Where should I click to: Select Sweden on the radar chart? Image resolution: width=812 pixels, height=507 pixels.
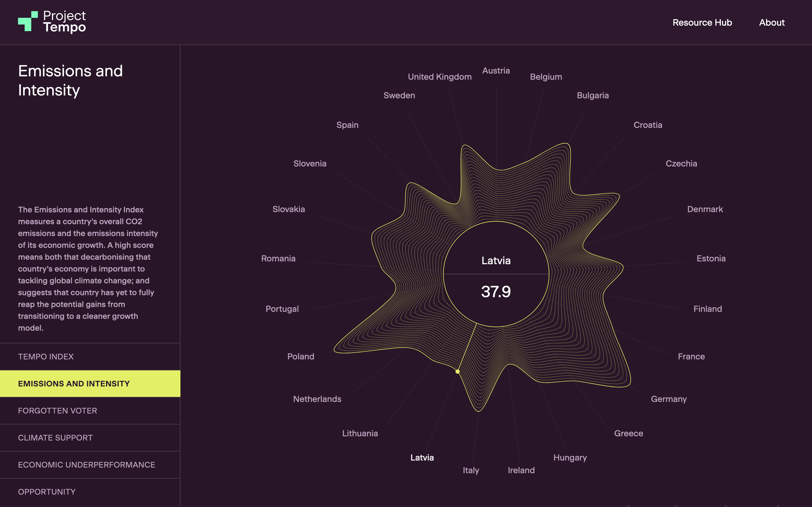tap(399, 95)
